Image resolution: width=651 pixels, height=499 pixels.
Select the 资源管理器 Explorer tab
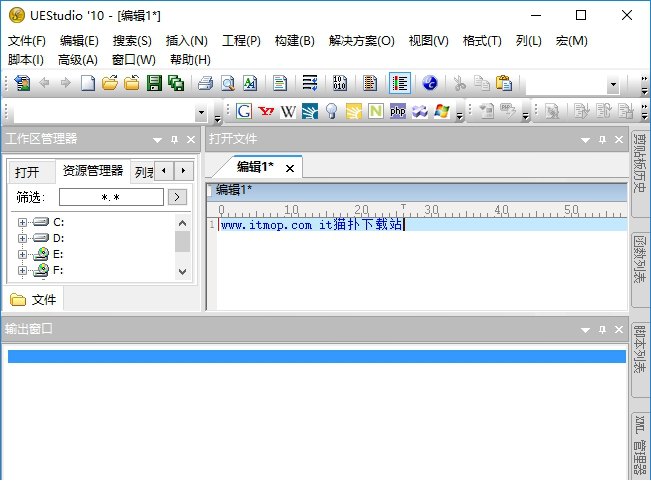(93, 171)
